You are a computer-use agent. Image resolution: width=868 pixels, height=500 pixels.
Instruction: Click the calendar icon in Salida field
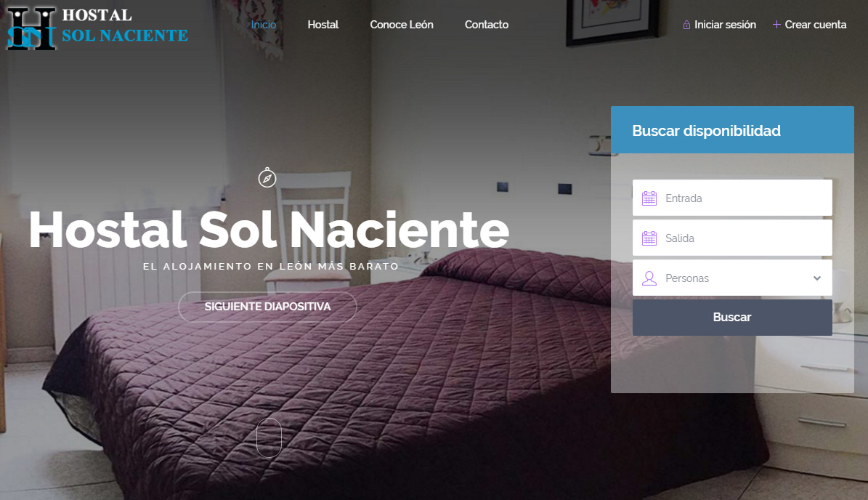[x=649, y=238]
